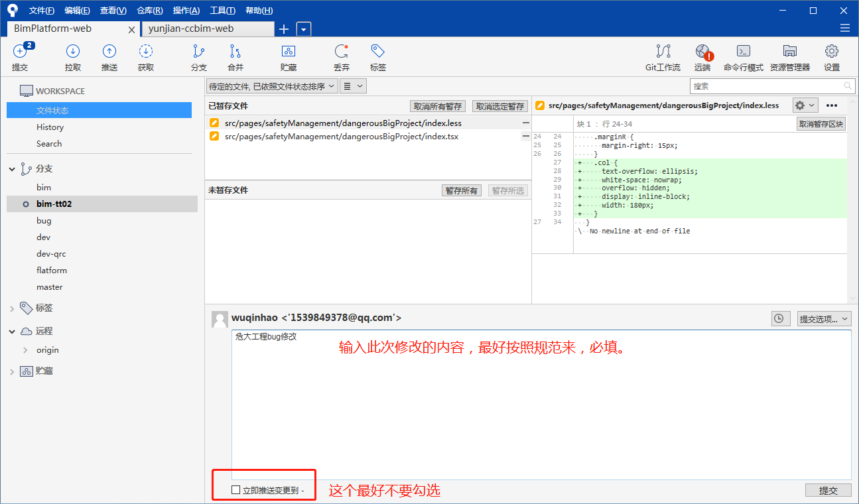Screen dimensions: 859x504
Task: Open the Git工作流 icon
Action: coord(663,51)
